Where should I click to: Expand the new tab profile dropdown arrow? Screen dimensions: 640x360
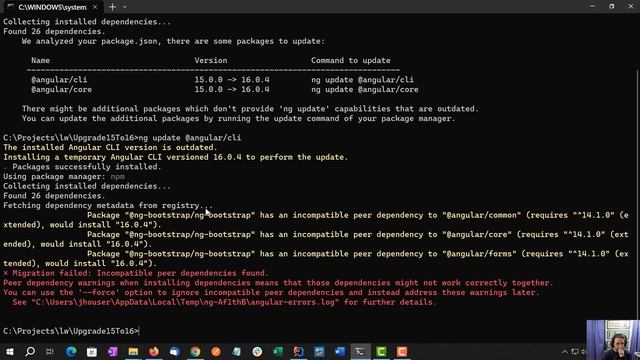tap(124, 7)
